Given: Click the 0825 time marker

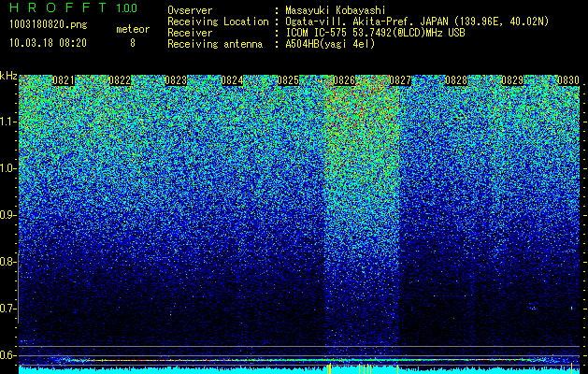Looking at the screenshot, I should pyautogui.click(x=288, y=80).
